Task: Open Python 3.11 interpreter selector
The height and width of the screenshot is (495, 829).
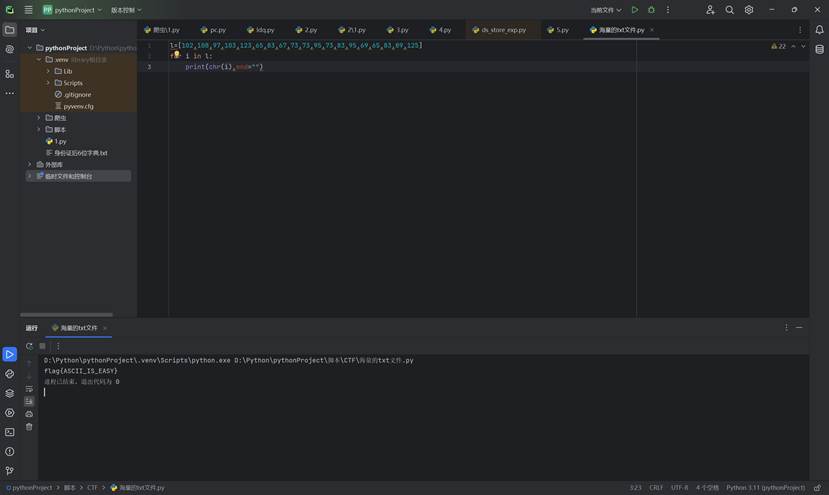Action: pyautogui.click(x=766, y=488)
